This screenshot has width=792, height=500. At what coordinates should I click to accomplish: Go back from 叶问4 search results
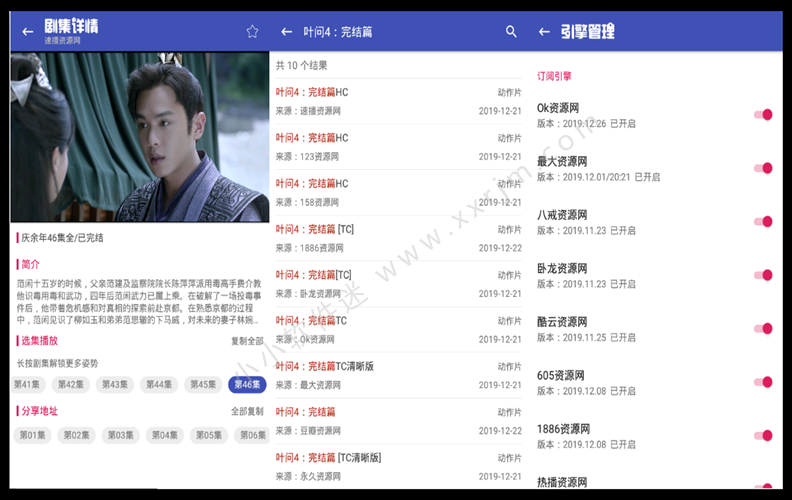[287, 32]
